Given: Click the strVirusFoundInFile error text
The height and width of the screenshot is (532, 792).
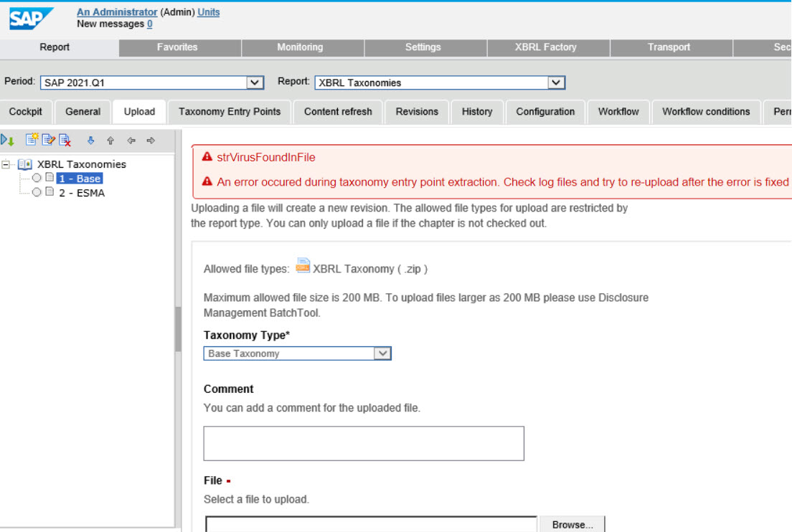Looking at the screenshot, I should tap(266, 158).
